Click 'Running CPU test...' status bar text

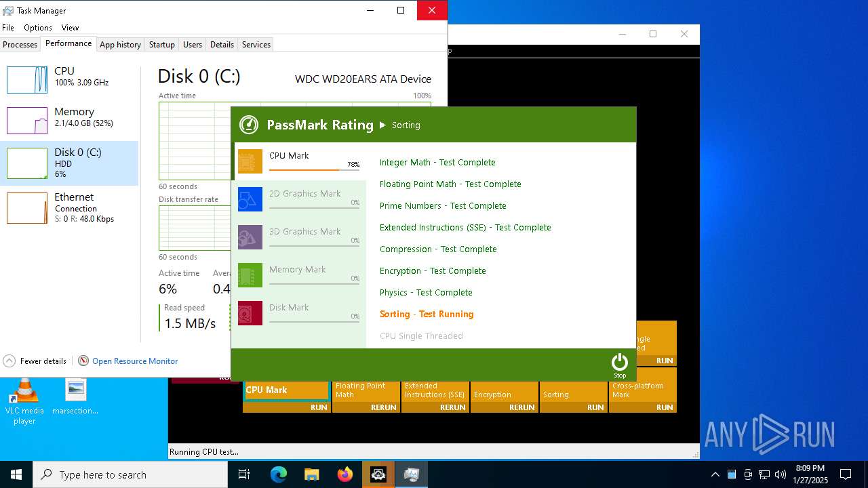click(204, 452)
